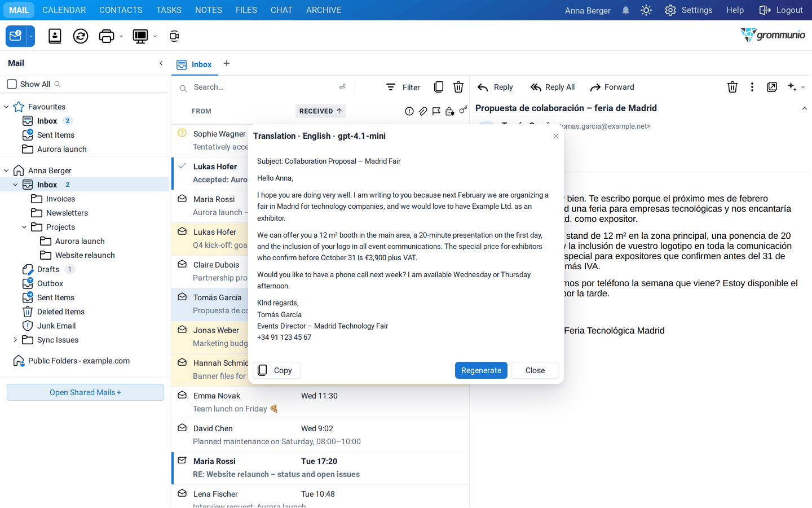Open dropdown next to AI sparkle icon
The height and width of the screenshot is (508, 812).
(x=803, y=87)
